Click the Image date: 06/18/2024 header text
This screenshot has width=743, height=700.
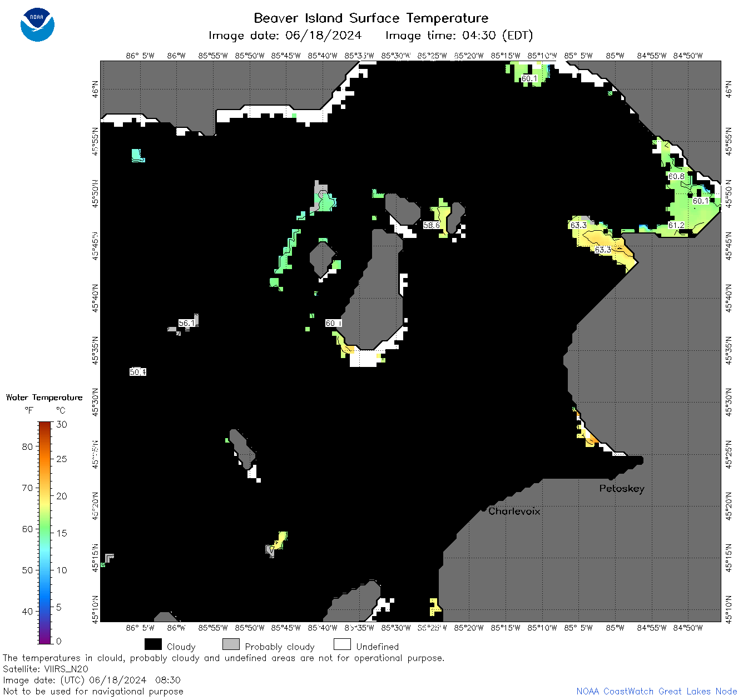point(285,36)
